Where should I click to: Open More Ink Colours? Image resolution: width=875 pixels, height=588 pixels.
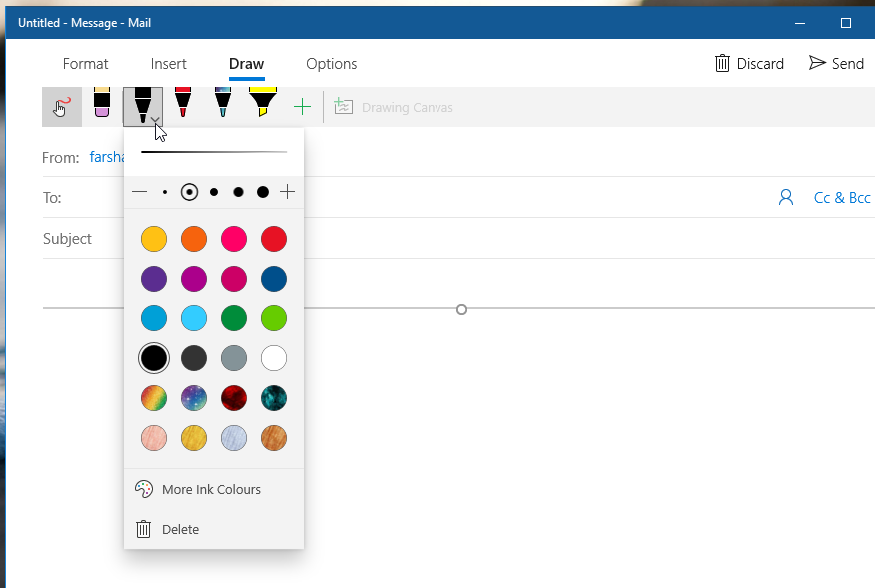pyautogui.click(x=211, y=489)
